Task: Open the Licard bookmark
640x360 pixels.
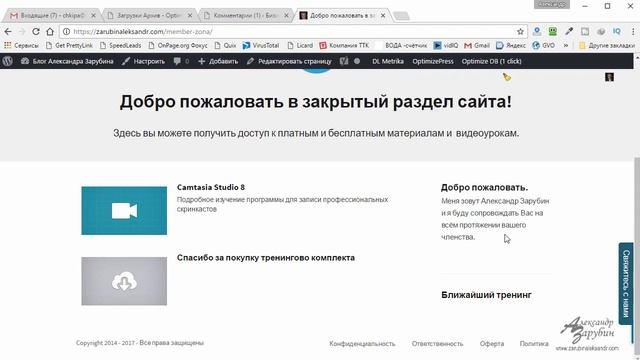Action: 300,45
